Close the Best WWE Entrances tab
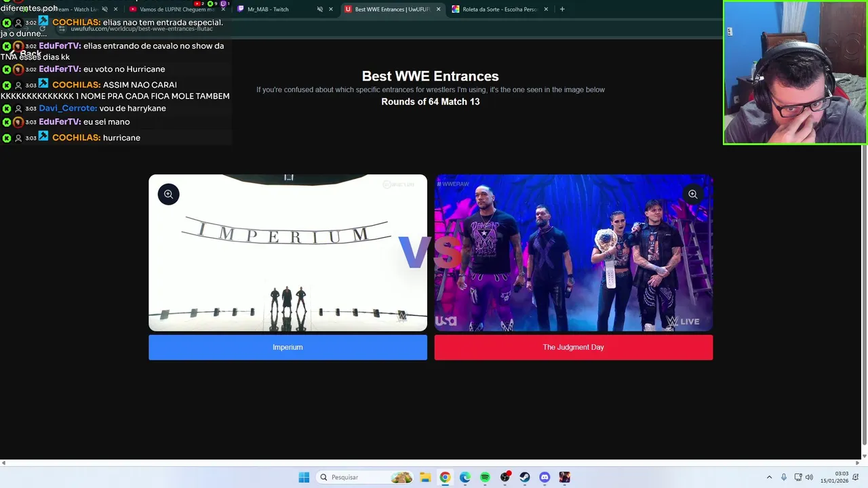The image size is (868, 488). click(438, 9)
